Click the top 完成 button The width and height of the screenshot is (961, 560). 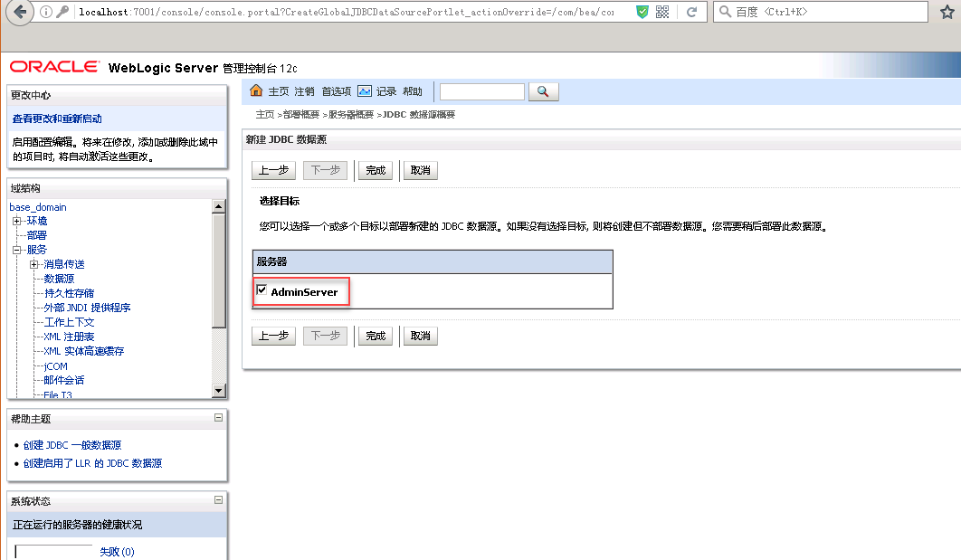coord(376,170)
